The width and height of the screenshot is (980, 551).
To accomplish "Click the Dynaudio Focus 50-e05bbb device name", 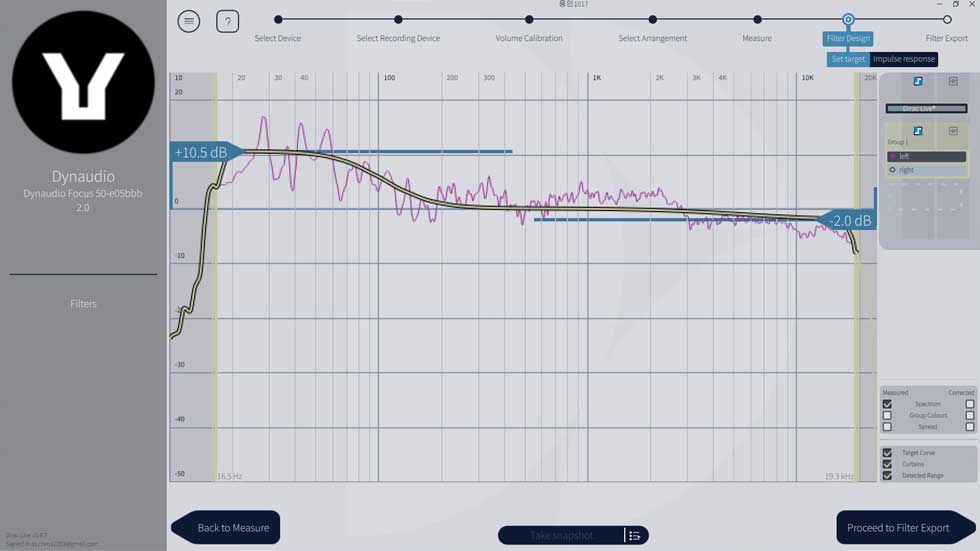I will tap(83, 194).
